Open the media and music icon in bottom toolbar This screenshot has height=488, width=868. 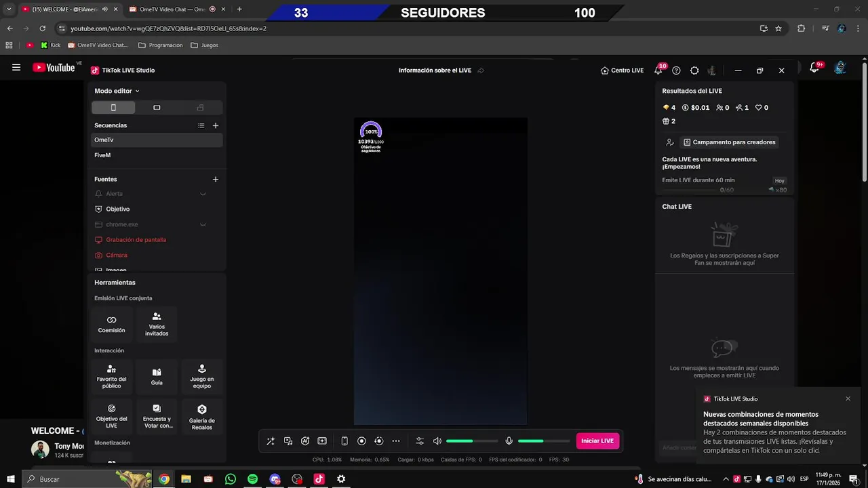point(288,441)
